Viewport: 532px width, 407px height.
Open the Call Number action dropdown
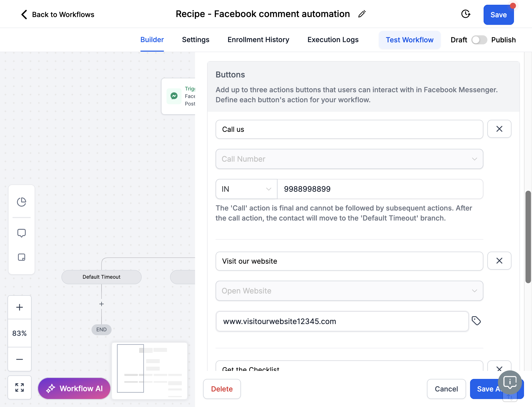click(x=349, y=159)
